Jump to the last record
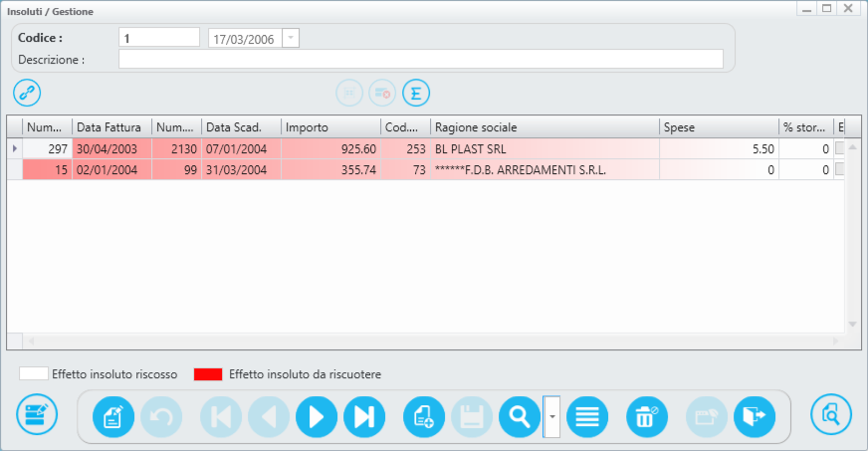The width and height of the screenshot is (868, 451). pos(363,417)
